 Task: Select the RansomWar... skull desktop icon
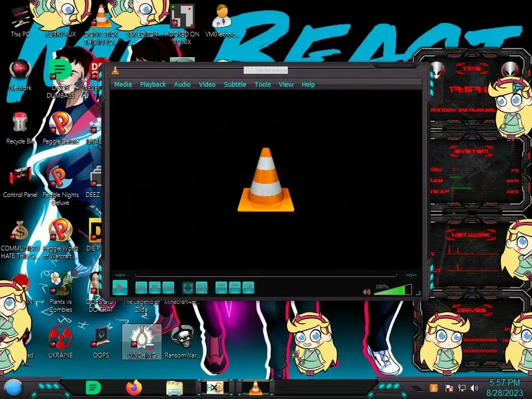pyautogui.click(x=182, y=342)
